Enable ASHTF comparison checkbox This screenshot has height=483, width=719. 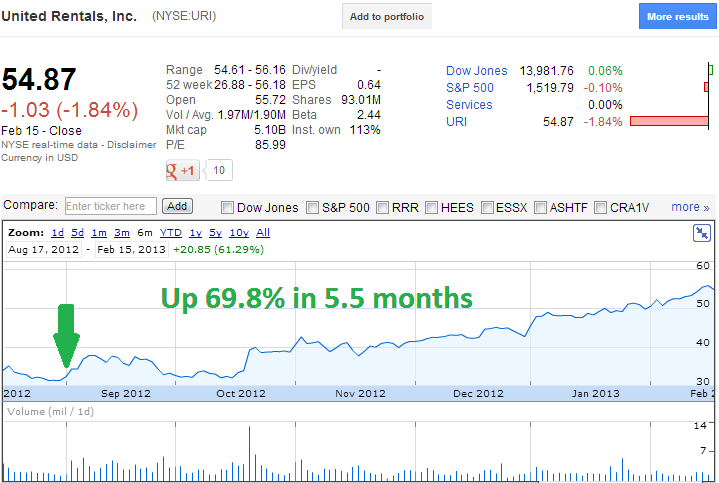(x=541, y=208)
